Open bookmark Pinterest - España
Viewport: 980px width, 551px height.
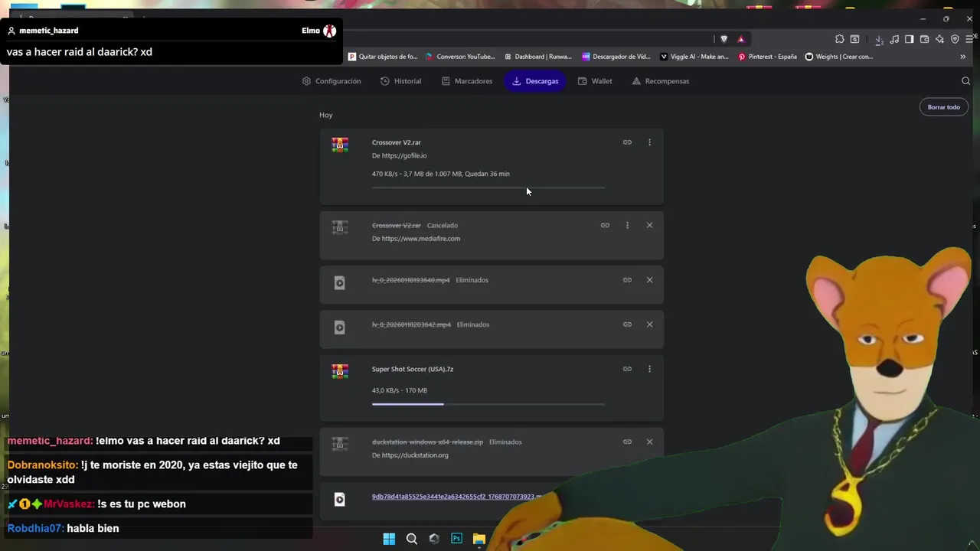pyautogui.click(x=767, y=57)
